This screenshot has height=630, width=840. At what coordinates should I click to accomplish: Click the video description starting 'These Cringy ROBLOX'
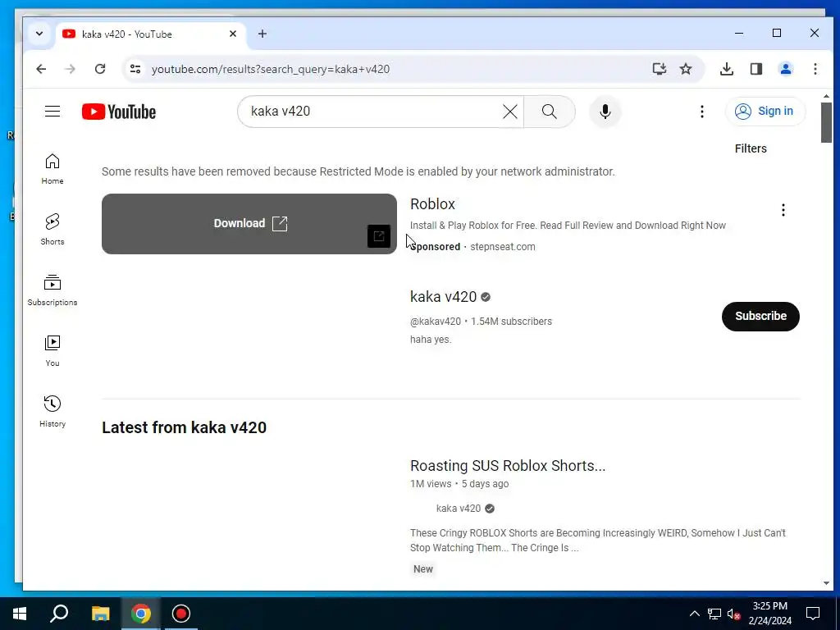point(597,540)
